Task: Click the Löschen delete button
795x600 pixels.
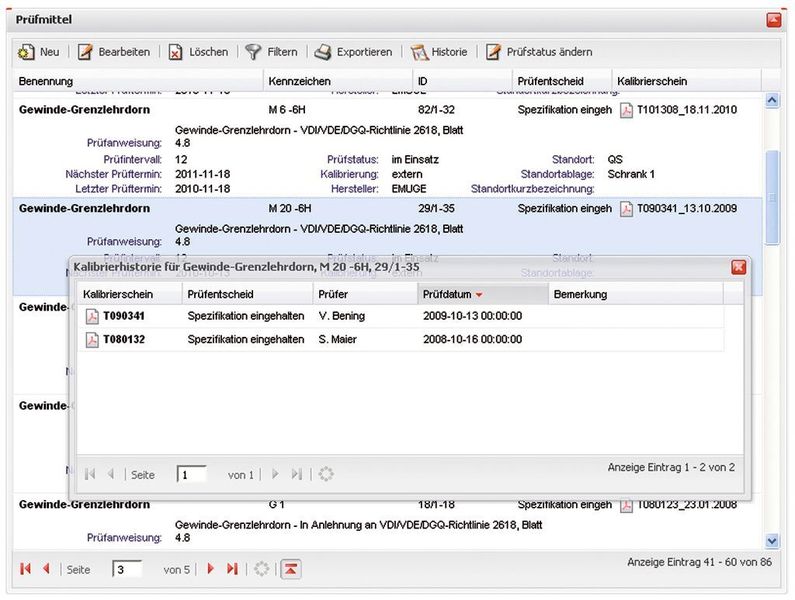Action: [198, 52]
